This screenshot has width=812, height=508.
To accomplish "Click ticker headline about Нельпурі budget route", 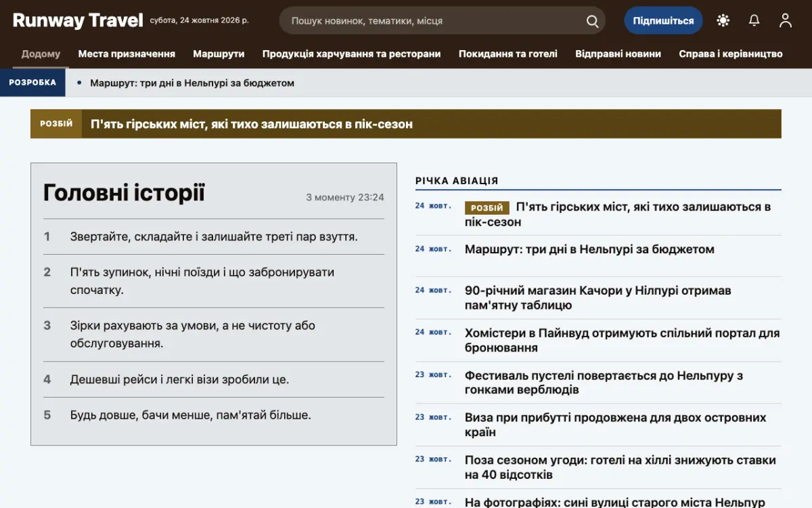I will 192,83.
